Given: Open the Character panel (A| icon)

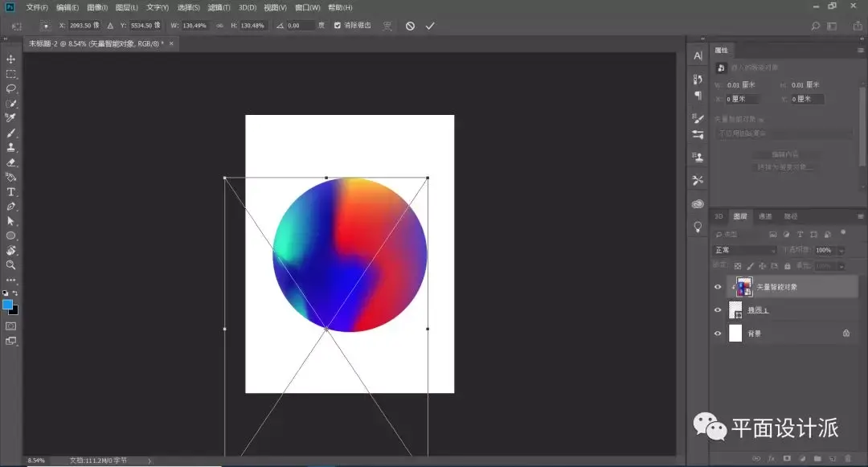Looking at the screenshot, I should (698, 56).
